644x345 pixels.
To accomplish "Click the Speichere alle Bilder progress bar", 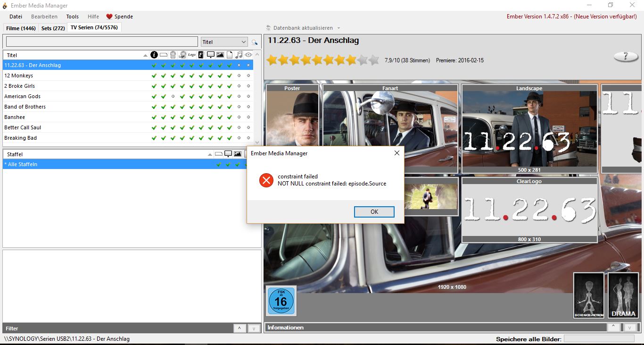I will point(599,339).
